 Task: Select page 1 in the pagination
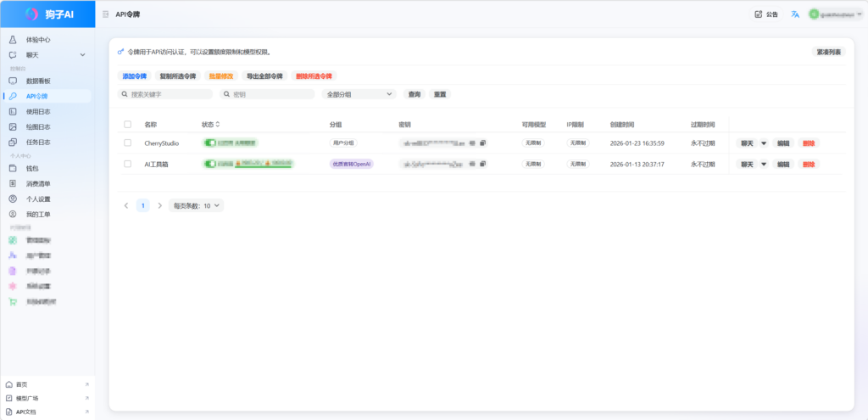point(142,205)
